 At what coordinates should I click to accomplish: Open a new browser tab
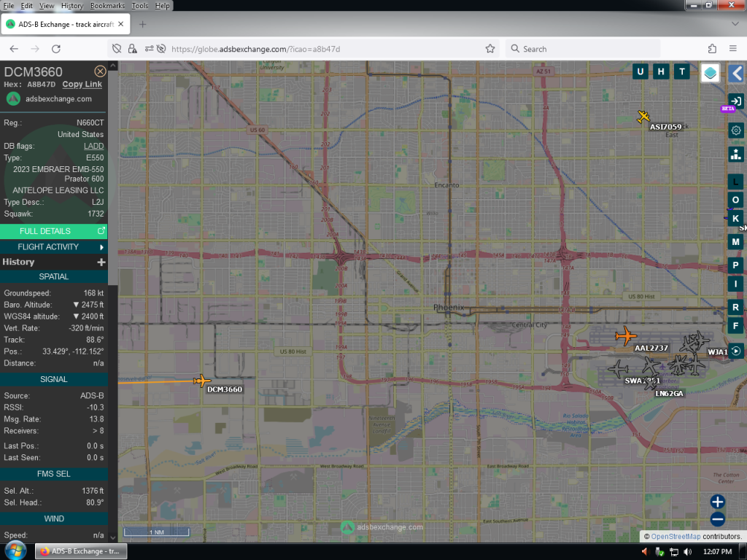point(142,24)
